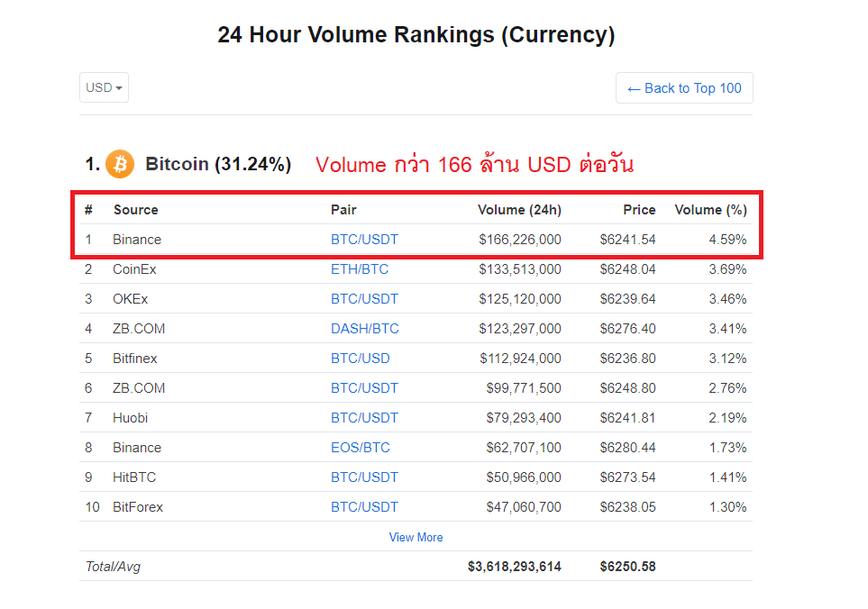The width and height of the screenshot is (868, 609).
Task: Click the 'Volume (%)' column header
Action: pyautogui.click(x=711, y=210)
